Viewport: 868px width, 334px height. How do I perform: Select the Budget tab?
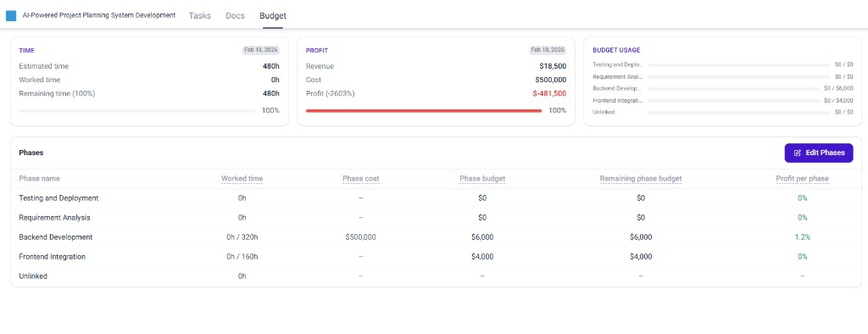[x=273, y=15]
